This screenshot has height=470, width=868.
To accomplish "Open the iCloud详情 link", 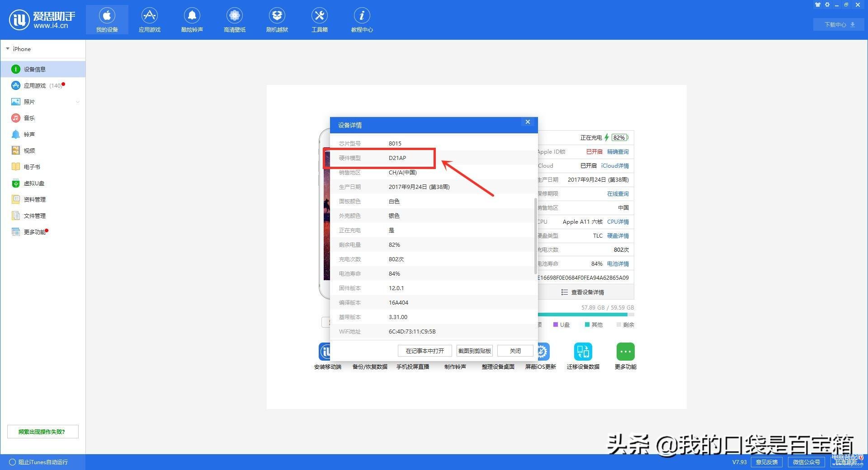I will [x=615, y=165].
